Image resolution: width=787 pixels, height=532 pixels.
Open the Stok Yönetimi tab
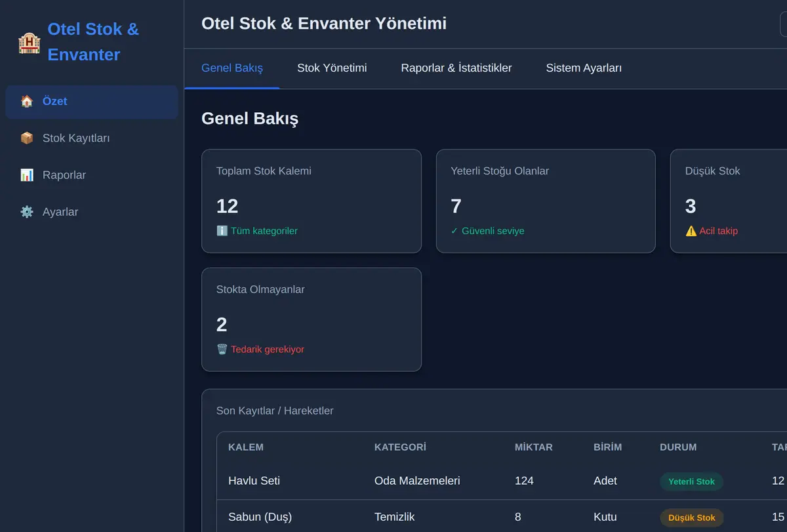point(332,68)
